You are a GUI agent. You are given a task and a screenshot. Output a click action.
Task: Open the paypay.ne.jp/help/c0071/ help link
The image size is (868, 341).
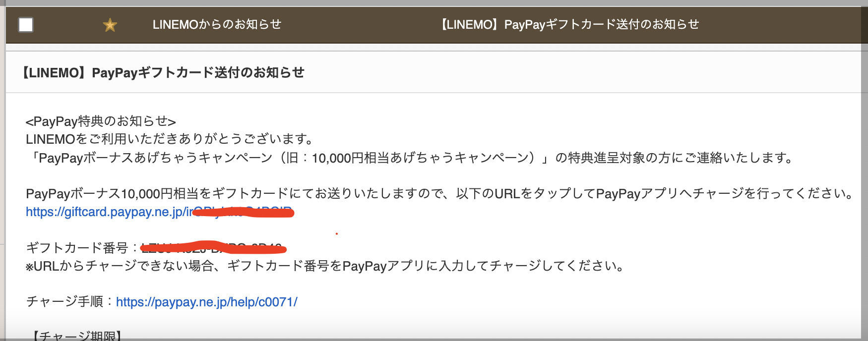[207, 302]
